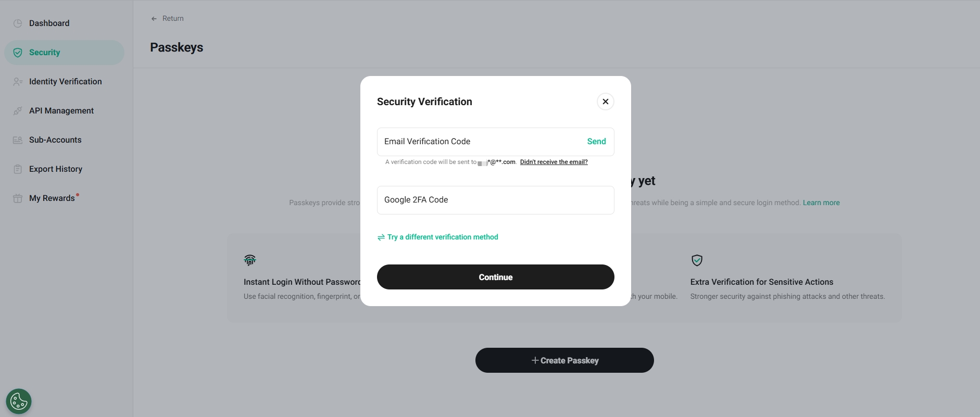
Task: Click the Sub-Accounts icon in sidebar
Action: [18, 140]
